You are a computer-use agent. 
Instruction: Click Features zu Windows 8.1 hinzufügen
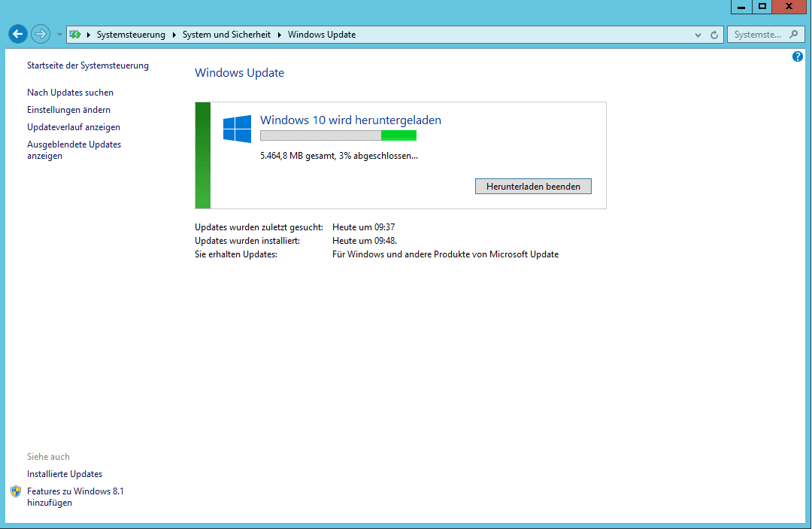point(76,497)
